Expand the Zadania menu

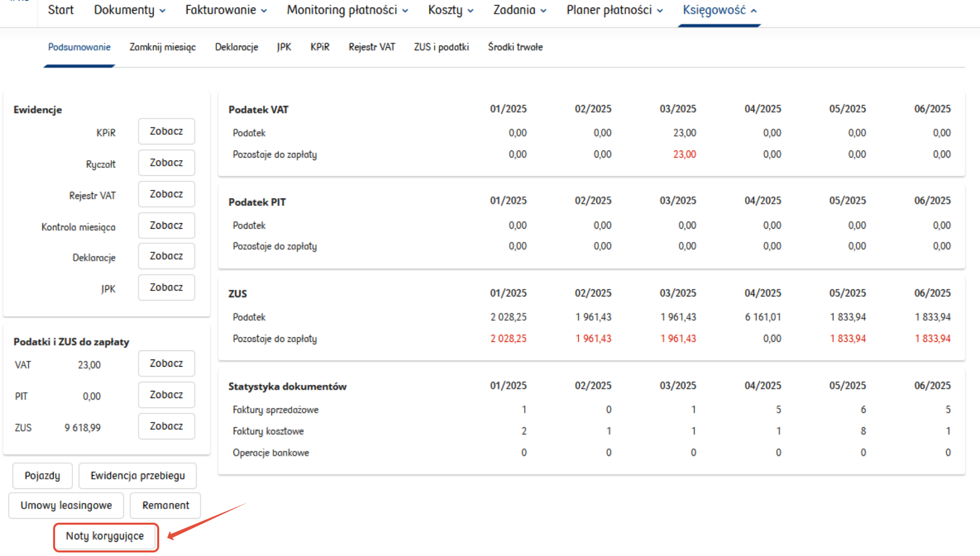click(x=520, y=10)
